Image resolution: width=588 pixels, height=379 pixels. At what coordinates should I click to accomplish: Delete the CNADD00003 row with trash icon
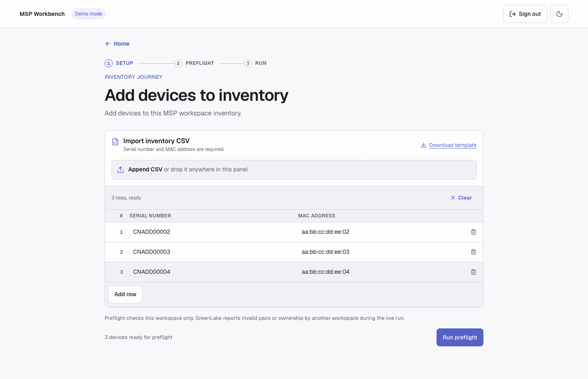tap(473, 252)
